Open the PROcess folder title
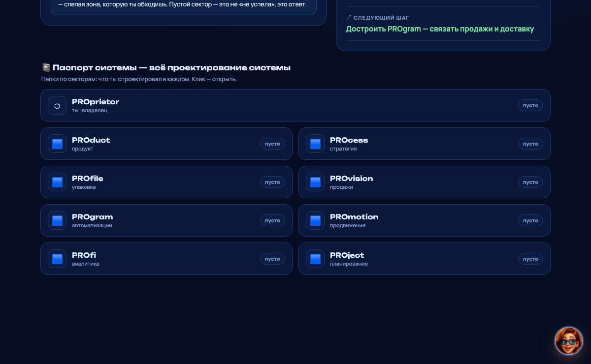Viewport: 591px width, 364px height. click(349, 140)
